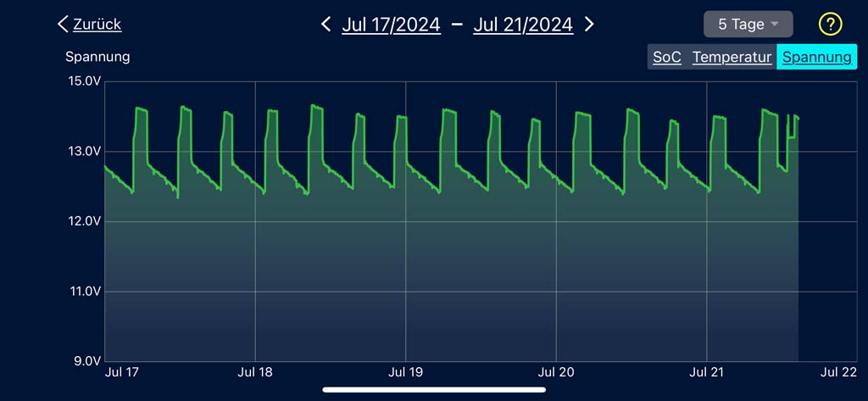Viewport: 868px width, 401px height.
Task: Switch to the SoC tab
Action: pyautogui.click(x=666, y=58)
